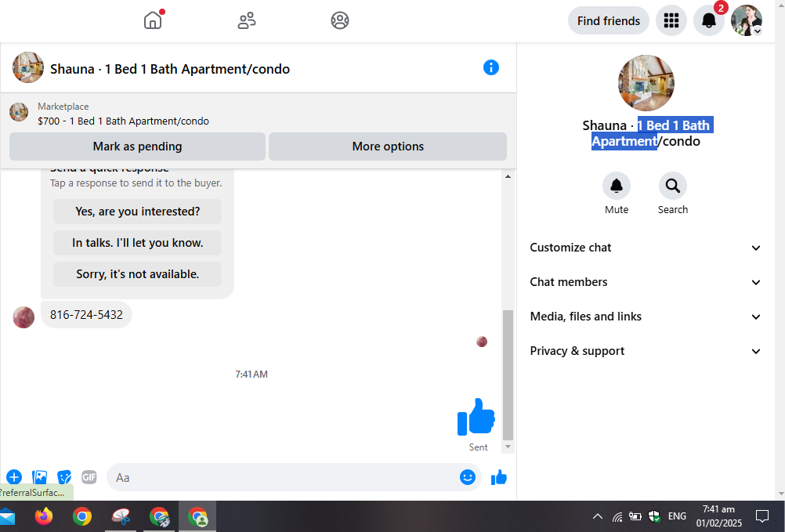Send a like with thumbs-up icon

tap(498, 477)
